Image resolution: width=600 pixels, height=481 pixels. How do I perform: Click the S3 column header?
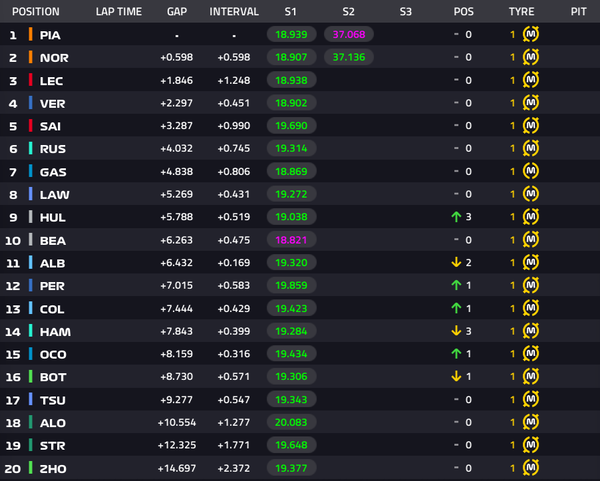tap(406, 11)
